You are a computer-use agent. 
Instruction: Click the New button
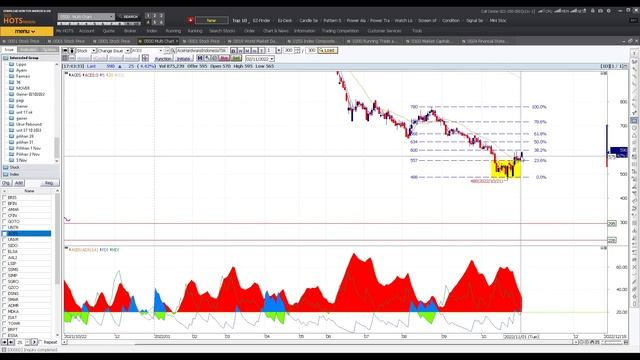click(211, 20)
